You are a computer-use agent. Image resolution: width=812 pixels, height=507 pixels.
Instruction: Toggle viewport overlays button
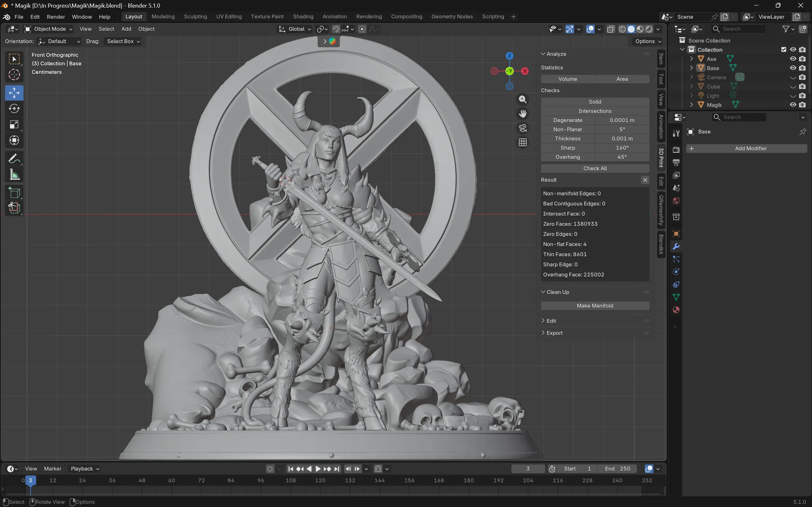[x=590, y=29]
